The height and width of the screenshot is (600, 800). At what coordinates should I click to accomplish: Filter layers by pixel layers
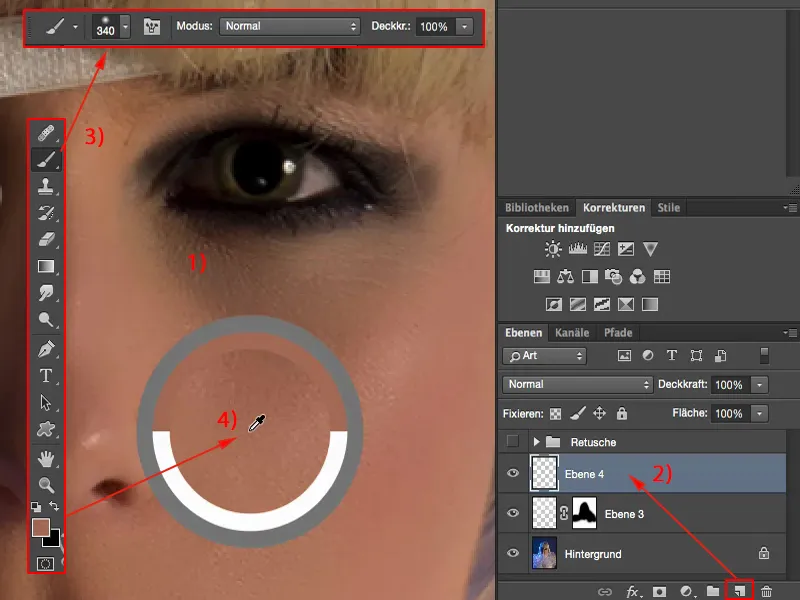tap(624, 356)
